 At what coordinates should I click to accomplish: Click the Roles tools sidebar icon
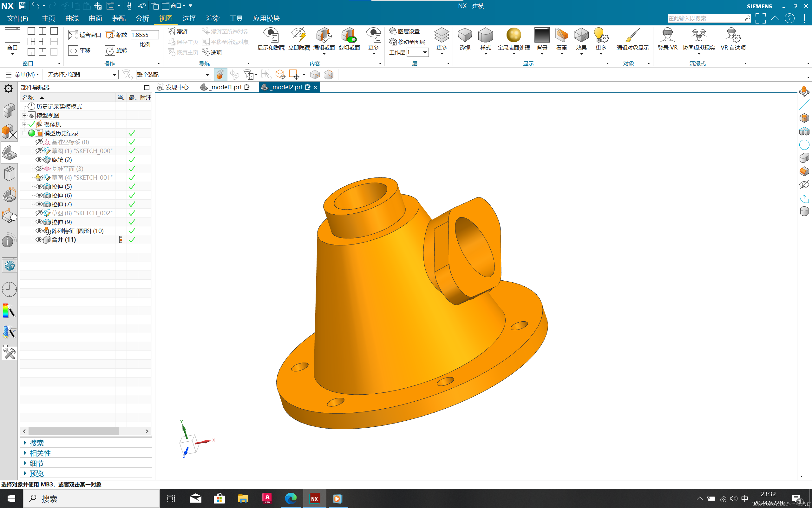[x=9, y=353]
